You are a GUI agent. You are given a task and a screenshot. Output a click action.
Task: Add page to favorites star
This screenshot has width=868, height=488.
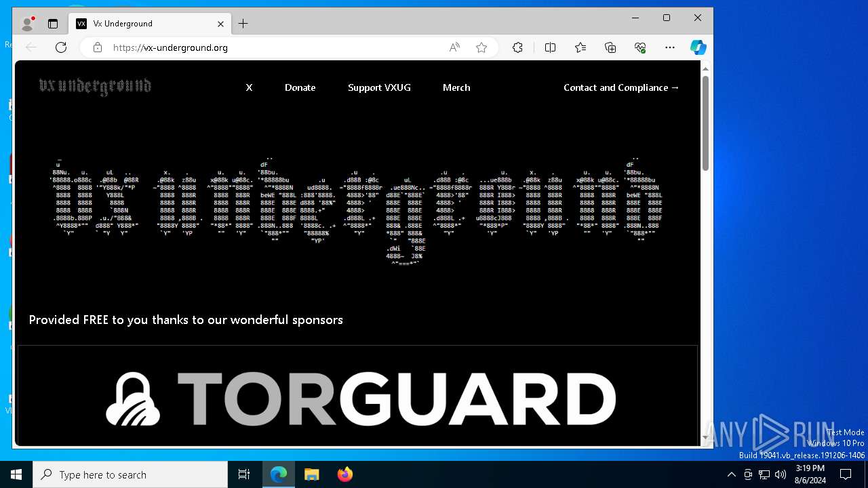click(x=481, y=47)
